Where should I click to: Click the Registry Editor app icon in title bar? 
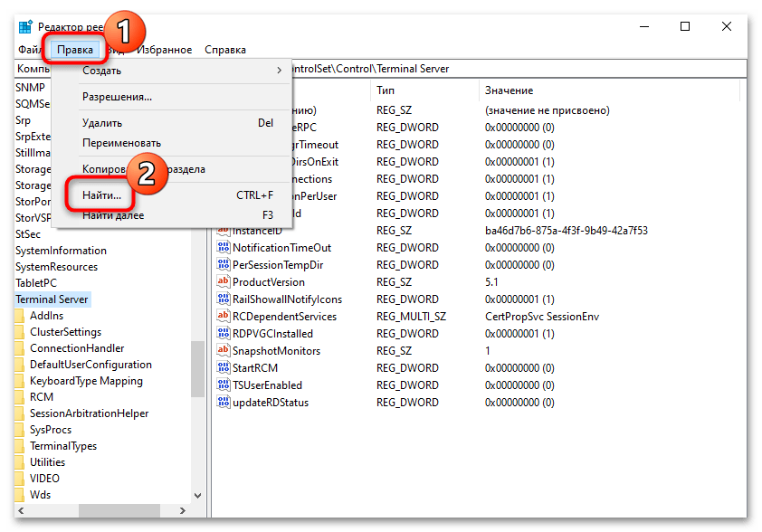25,27
